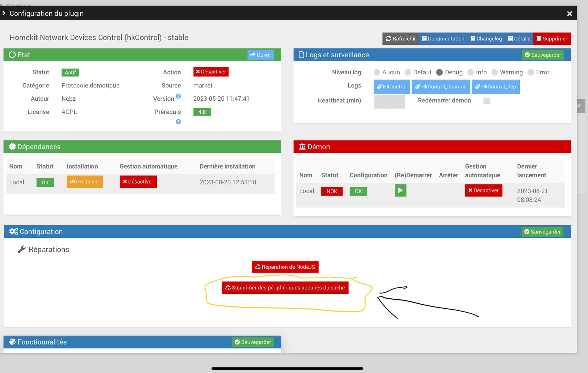Click the green daemon start play button
Image resolution: width=588 pixels, height=373 pixels.
coord(400,190)
